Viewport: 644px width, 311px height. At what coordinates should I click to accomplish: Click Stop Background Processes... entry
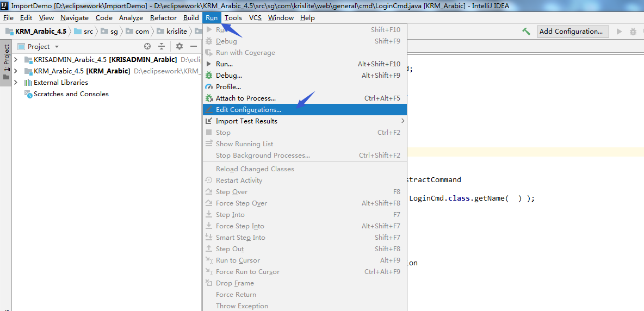305,155
